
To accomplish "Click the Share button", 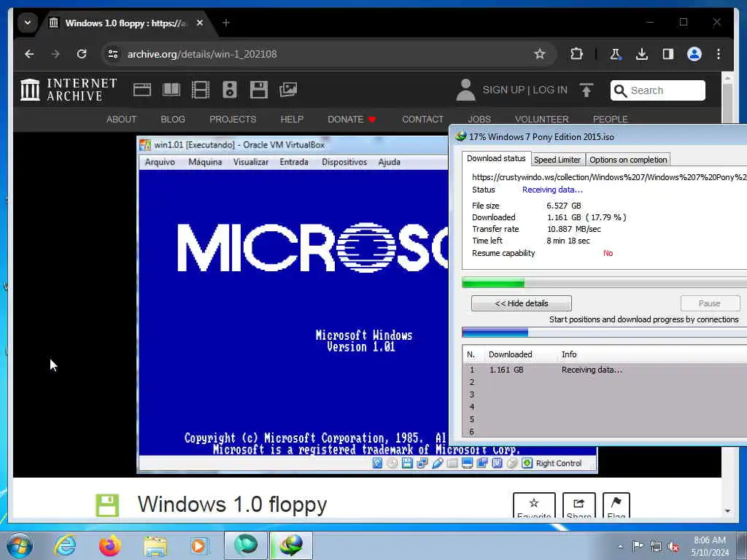I will point(578,505).
